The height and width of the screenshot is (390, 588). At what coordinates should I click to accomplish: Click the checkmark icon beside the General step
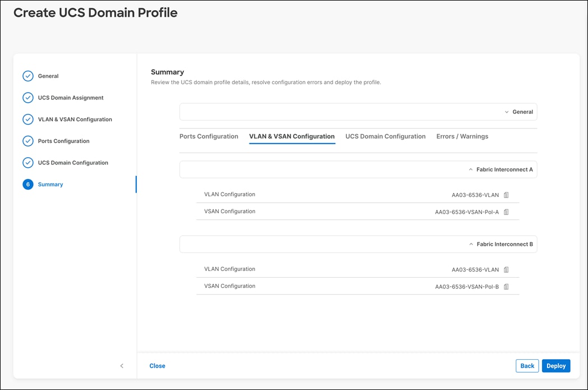[x=28, y=76]
